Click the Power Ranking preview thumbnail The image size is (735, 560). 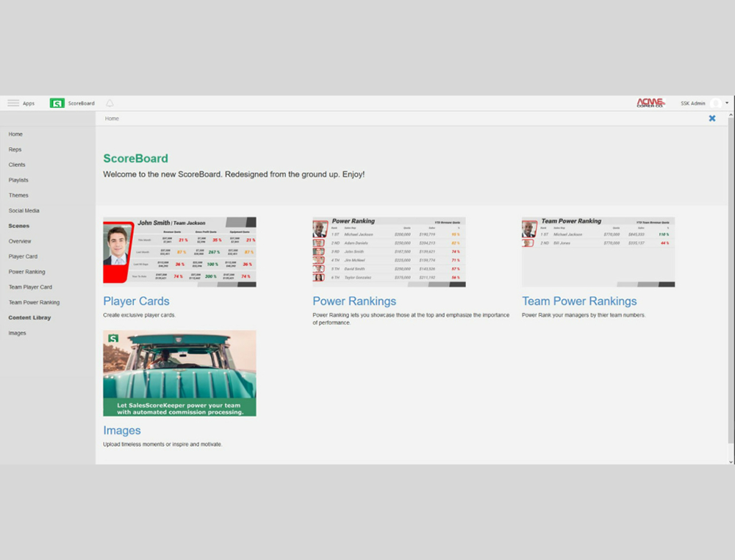point(389,252)
